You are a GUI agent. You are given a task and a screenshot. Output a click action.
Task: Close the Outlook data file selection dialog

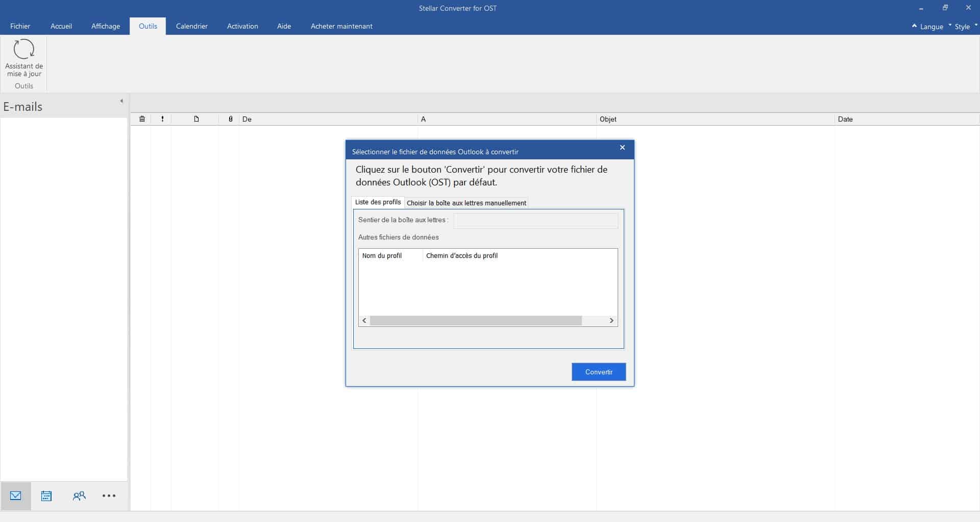point(622,148)
